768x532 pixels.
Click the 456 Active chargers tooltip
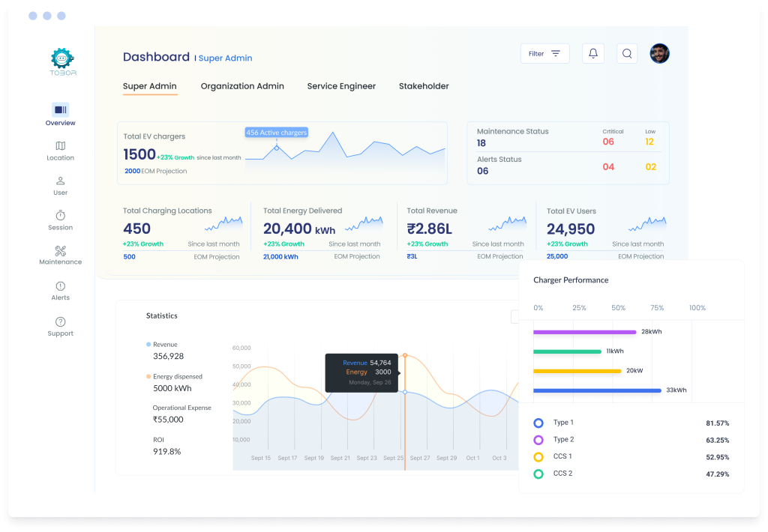coord(276,133)
